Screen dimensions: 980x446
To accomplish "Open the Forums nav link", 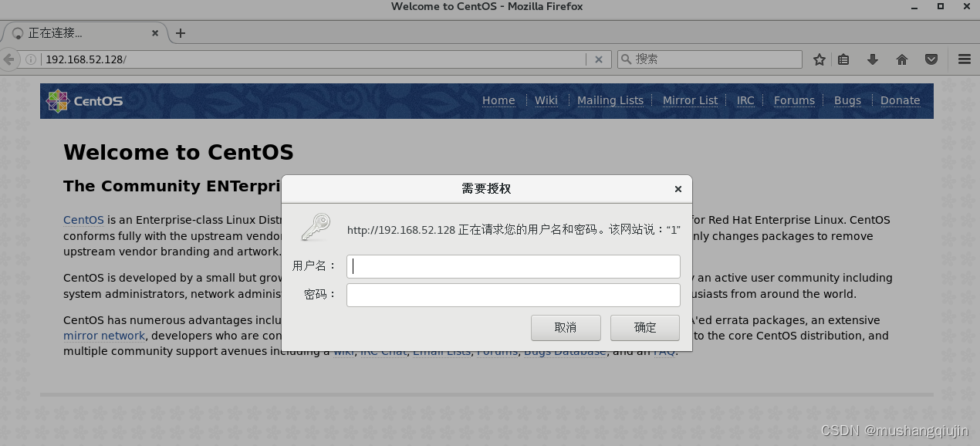I will click(x=794, y=100).
